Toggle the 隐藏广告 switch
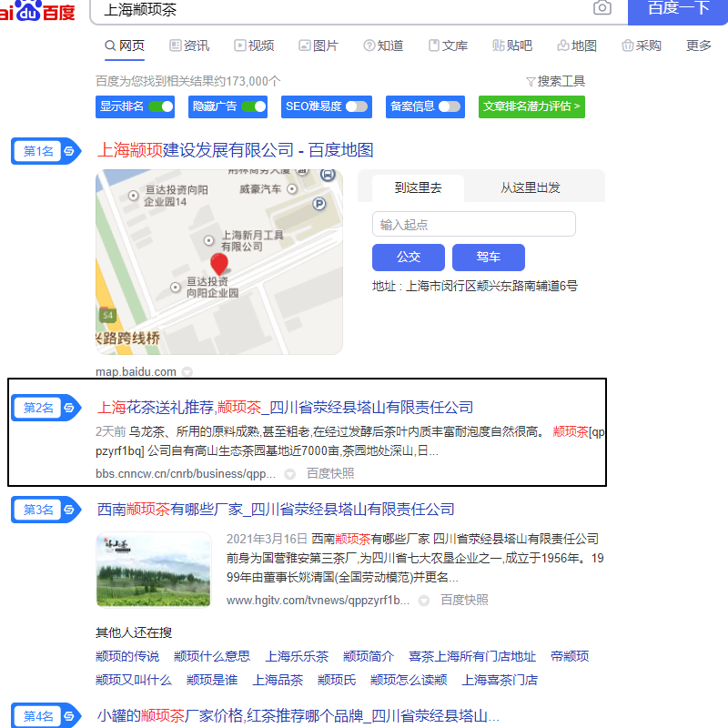The width and height of the screenshot is (728, 728). (x=254, y=106)
